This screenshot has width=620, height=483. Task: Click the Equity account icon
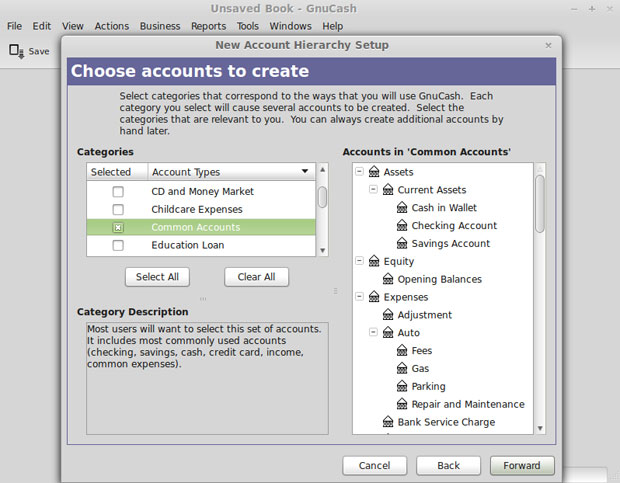374,261
